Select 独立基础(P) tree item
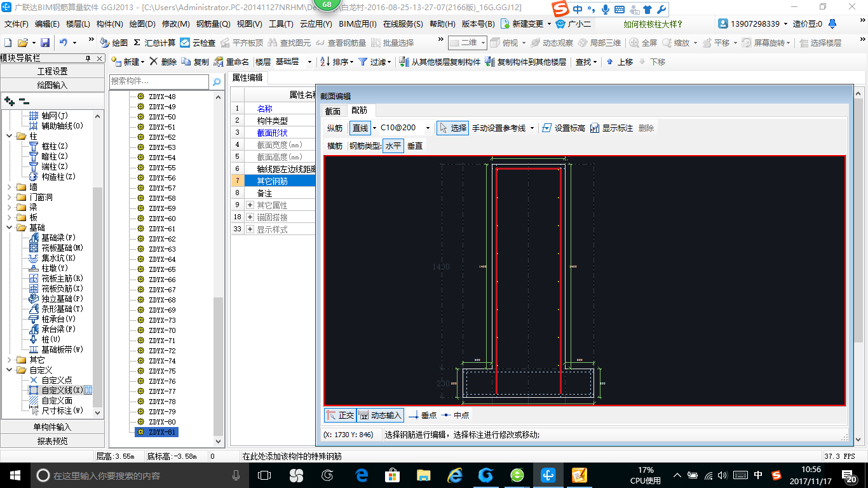 pyautogui.click(x=57, y=299)
